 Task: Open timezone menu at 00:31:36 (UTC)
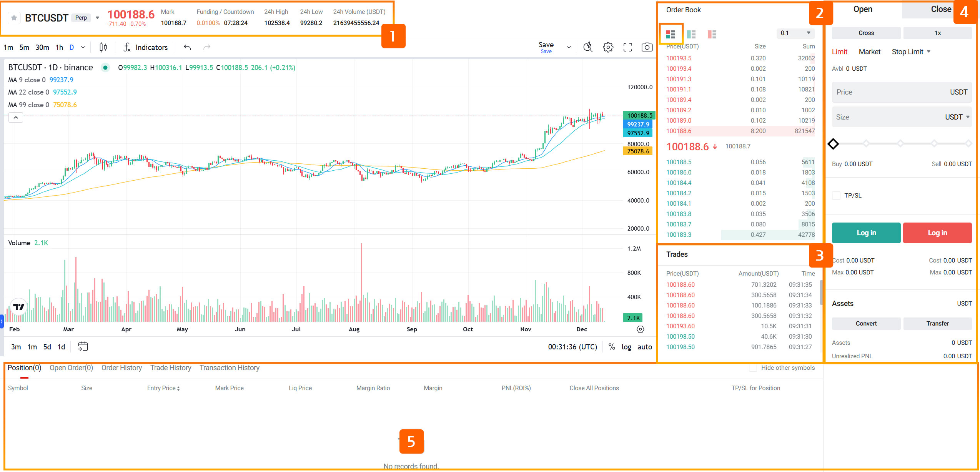(572, 347)
